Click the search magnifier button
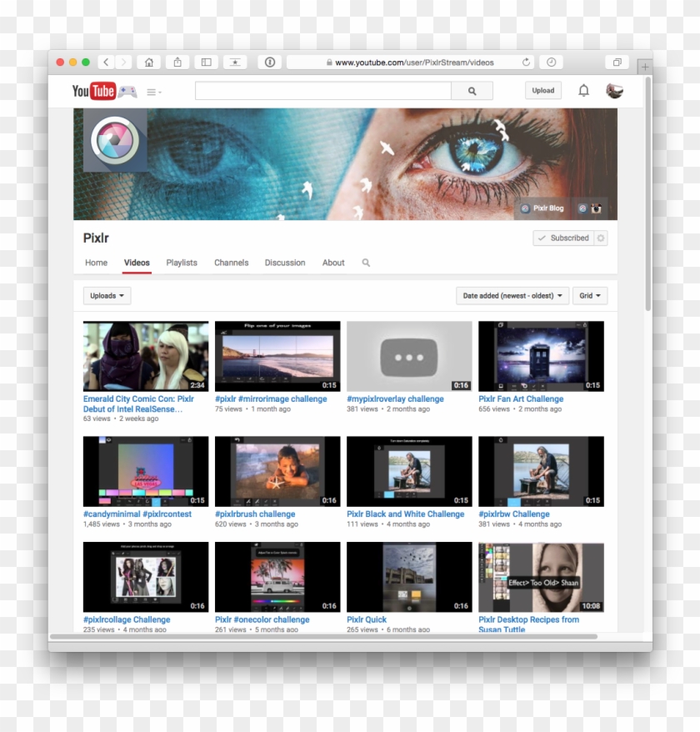 point(472,90)
